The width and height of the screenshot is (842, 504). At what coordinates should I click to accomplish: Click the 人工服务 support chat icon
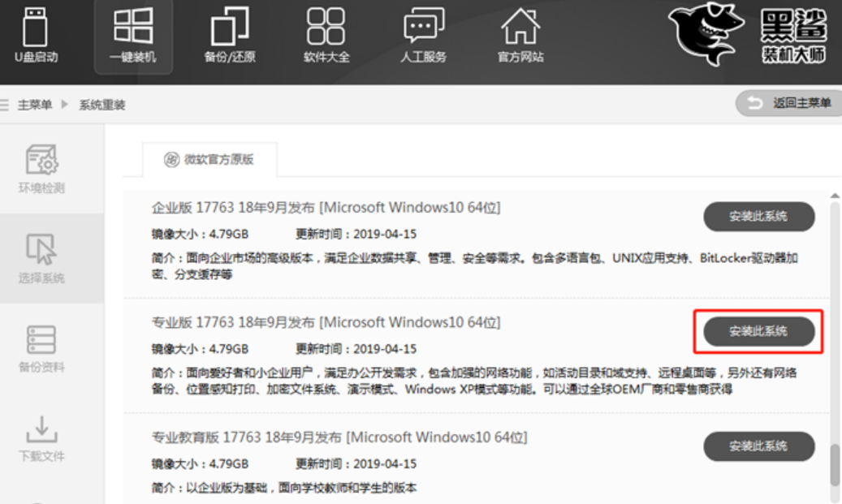[423, 36]
